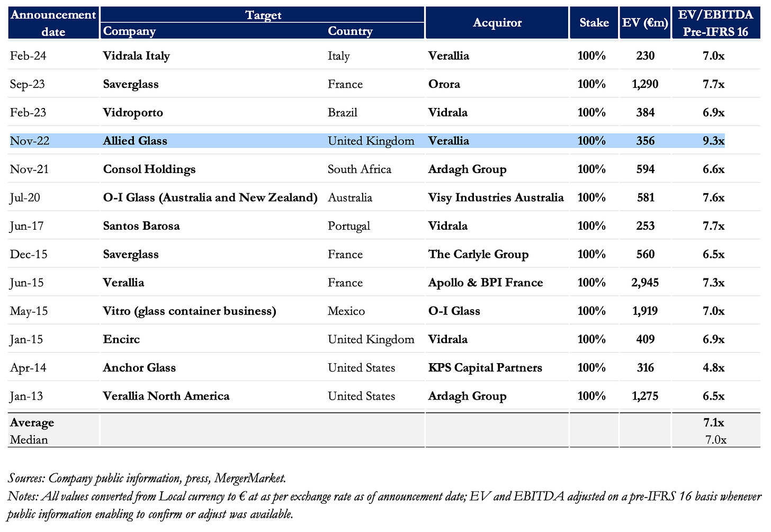The image size is (771, 532).
Task: Click EV value '356'
Action: click(x=646, y=141)
